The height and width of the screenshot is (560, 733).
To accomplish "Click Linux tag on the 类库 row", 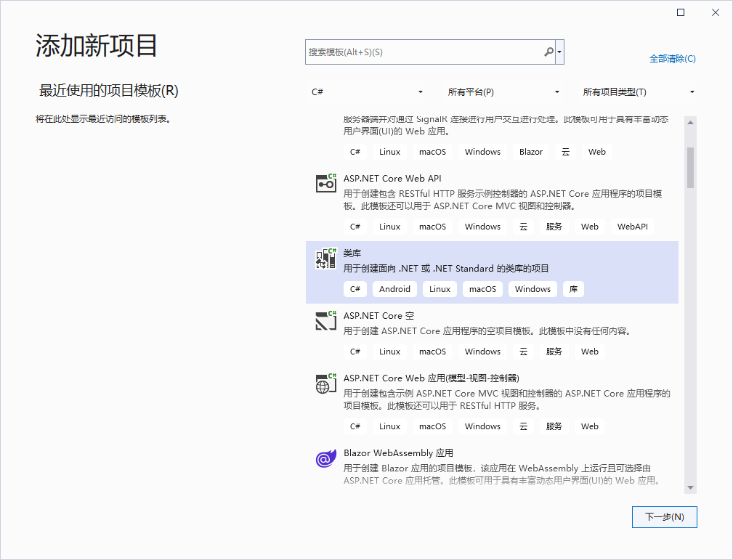I will [440, 289].
